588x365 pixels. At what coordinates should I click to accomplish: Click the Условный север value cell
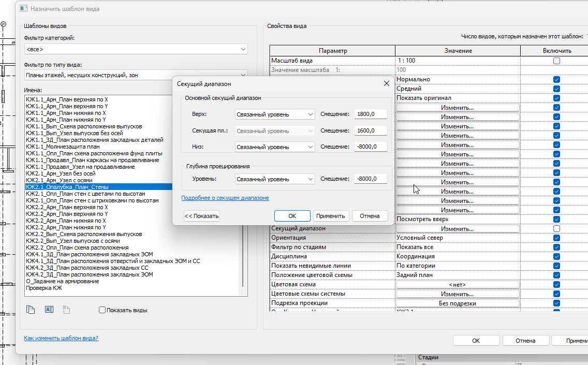458,238
